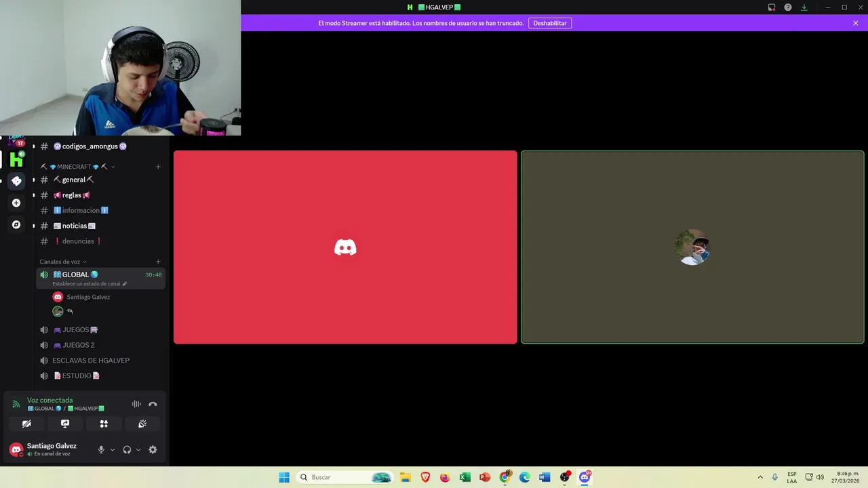Click Voz conectada status text
The width and height of the screenshot is (868, 488).
(50, 400)
